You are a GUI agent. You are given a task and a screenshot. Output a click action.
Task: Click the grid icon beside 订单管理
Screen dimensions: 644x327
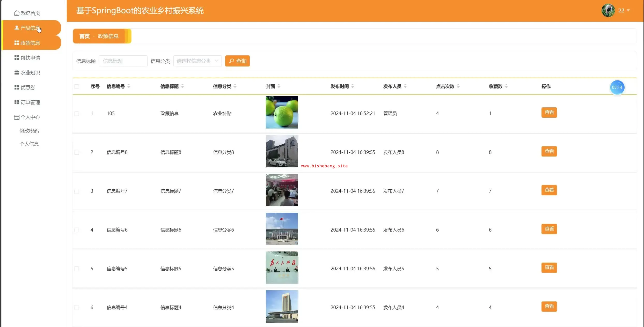click(x=17, y=102)
